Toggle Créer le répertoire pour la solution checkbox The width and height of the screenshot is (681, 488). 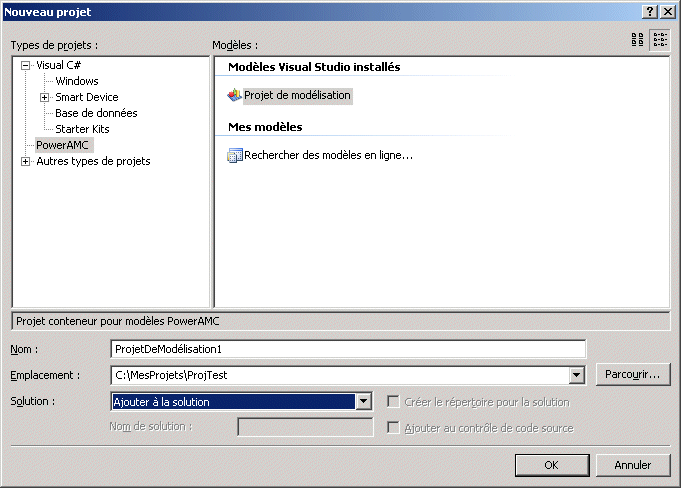pos(394,402)
